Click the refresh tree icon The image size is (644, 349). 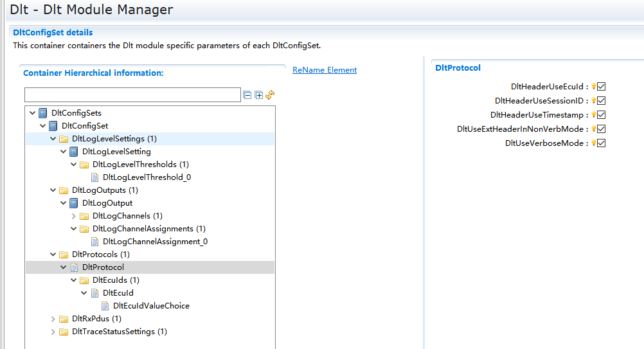[271, 95]
